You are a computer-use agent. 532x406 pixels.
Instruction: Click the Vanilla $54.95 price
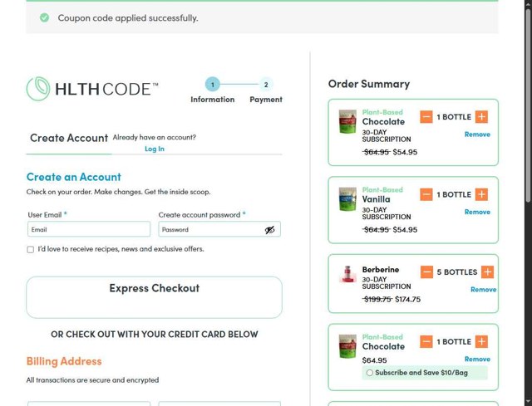405,230
